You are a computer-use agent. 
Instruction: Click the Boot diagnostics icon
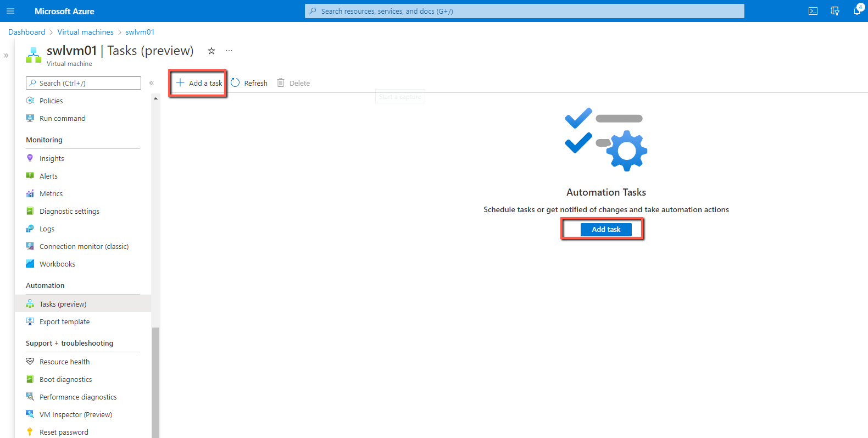(x=30, y=379)
